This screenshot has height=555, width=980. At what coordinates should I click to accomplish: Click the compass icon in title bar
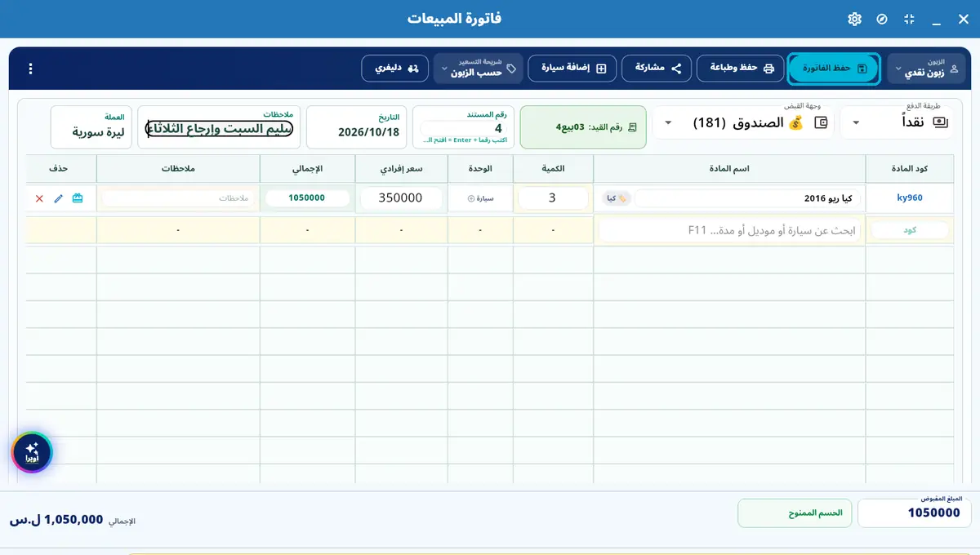point(882,19)
